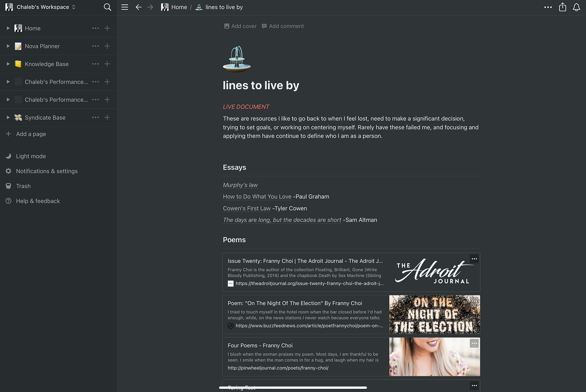Open Cowen's First Law link

pos(247,208)
